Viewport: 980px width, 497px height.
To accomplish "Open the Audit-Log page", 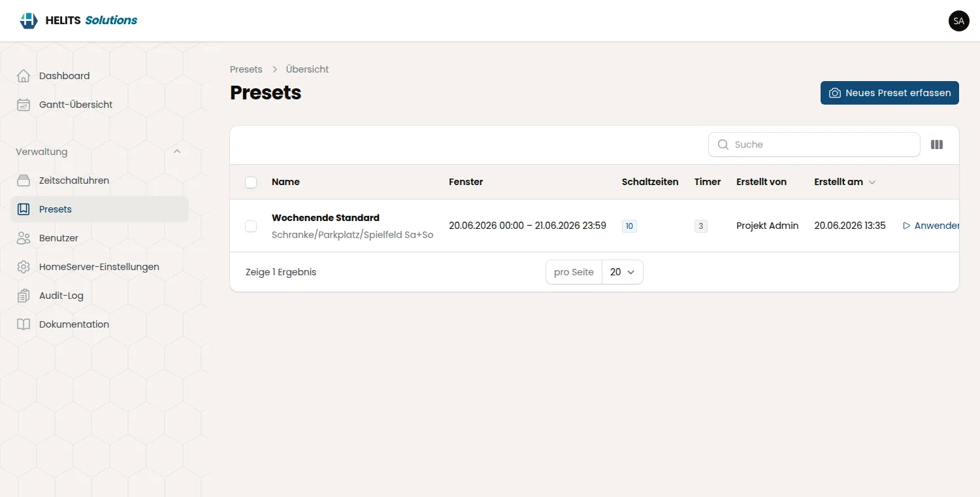I will click(99, 296).
